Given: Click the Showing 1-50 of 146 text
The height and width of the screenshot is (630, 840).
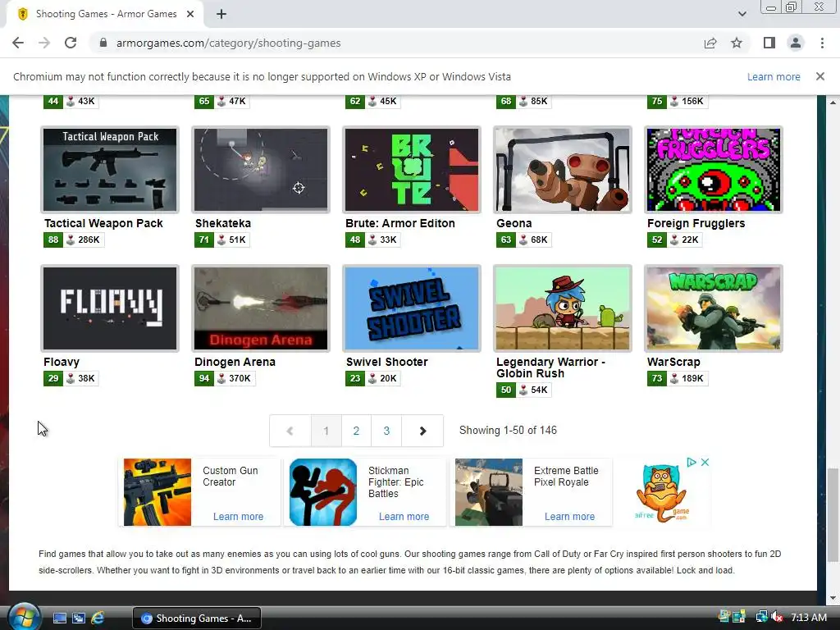Looking at the screenshot, I should (508, 430).
